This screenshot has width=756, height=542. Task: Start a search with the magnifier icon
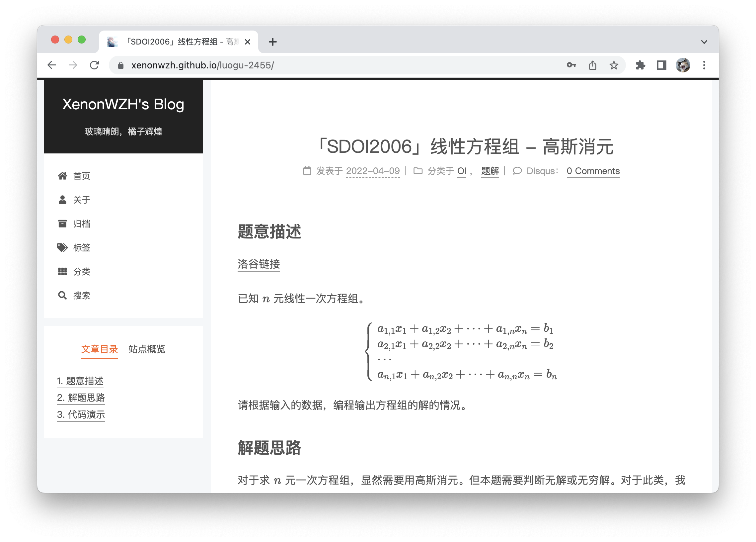pyautogui.click(x=62, y=296)
